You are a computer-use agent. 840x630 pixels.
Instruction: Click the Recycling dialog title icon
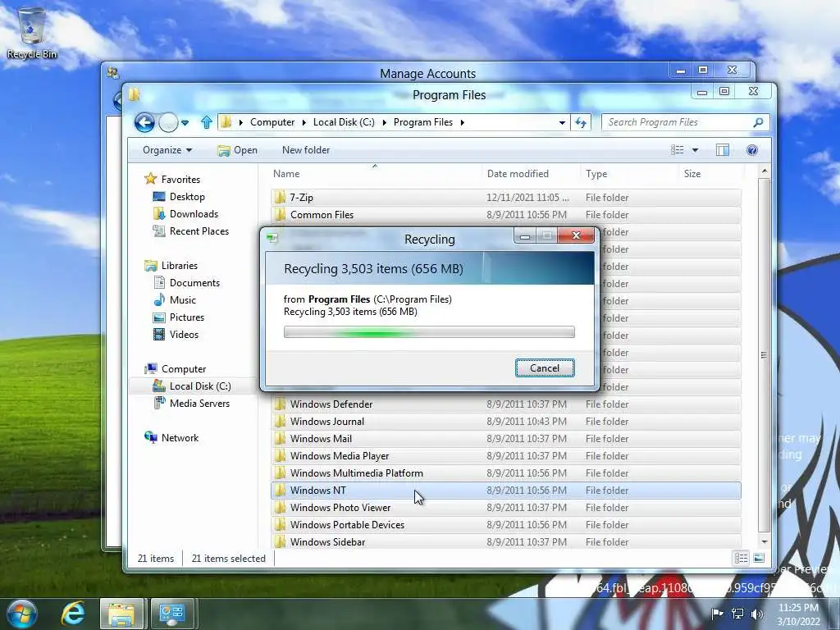tap(272, 239)
